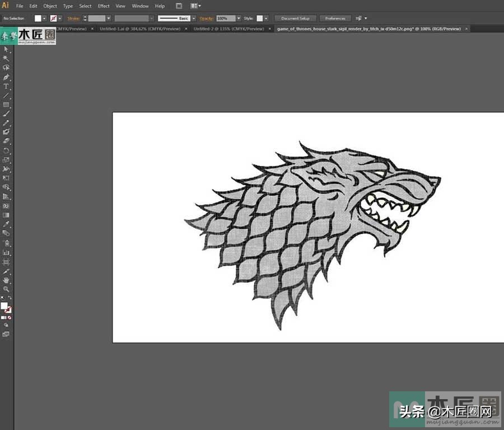Select the Symbol Sprayer tool
The height and width of the screenshot is (430, 504).
6,243
